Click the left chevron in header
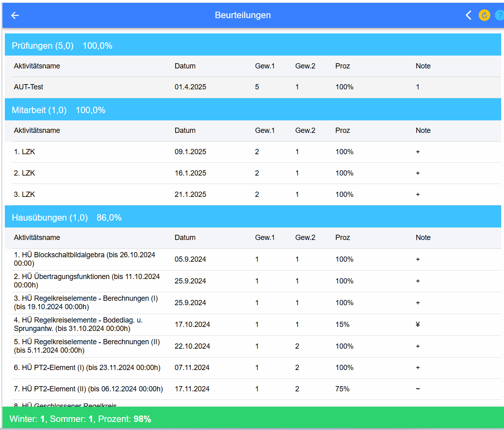 point(469,15)
